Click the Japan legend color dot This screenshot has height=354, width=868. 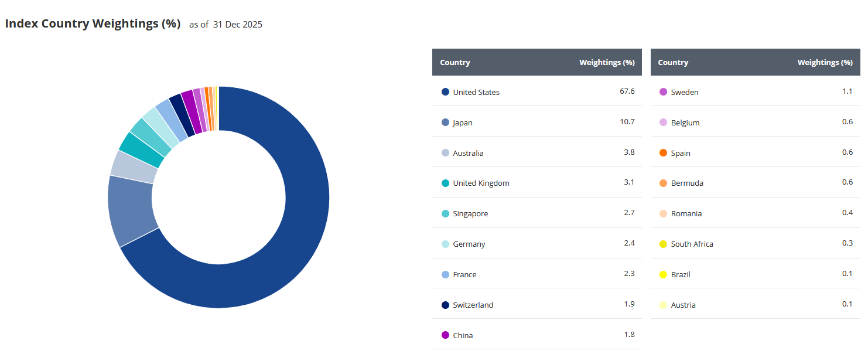445,122
